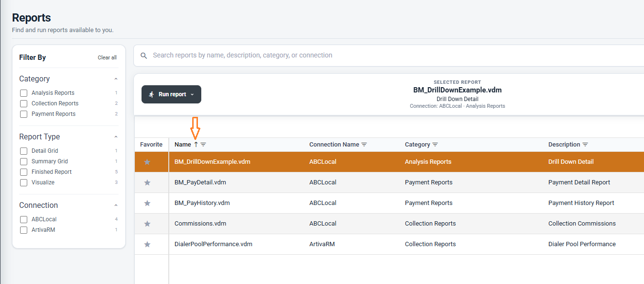Select the Commissions.vdm report
This screenshot has width=644, height=284.
(x=200, y=224)
